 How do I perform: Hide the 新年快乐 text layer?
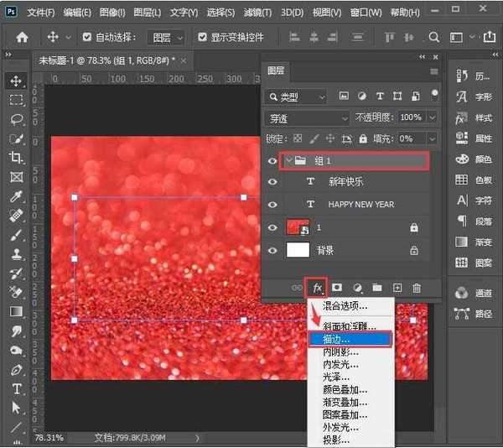272,181
